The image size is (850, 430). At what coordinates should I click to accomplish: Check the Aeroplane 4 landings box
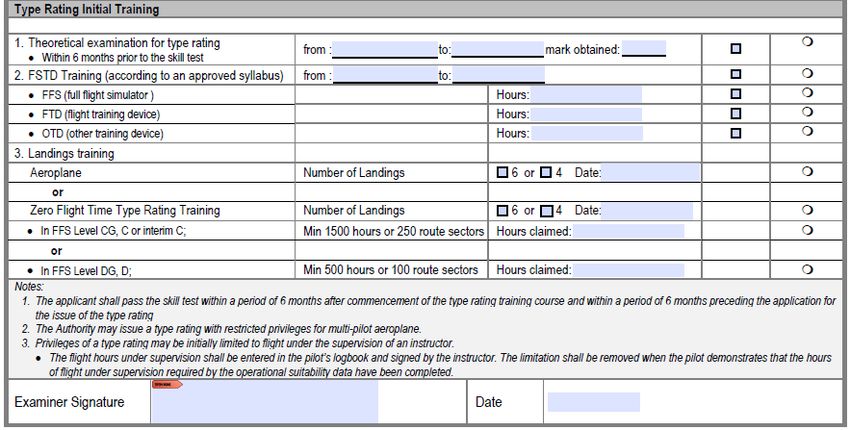546,172
